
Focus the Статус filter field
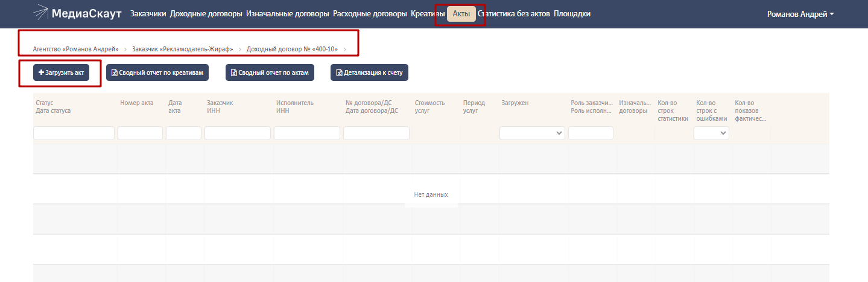74,133
